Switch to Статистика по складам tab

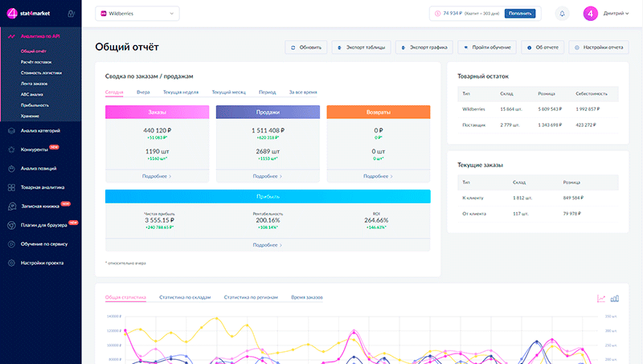point(185,297)
